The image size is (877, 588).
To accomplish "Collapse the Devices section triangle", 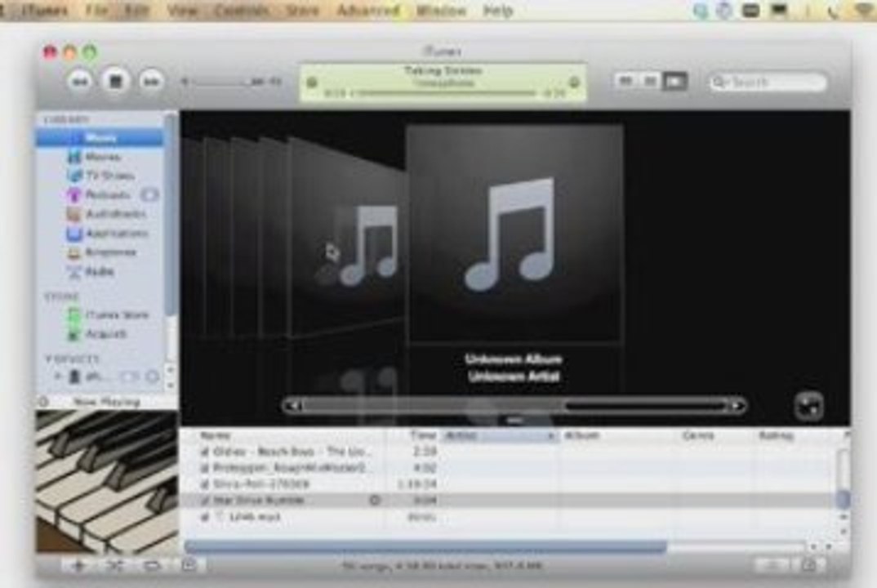I will [49, 359].
